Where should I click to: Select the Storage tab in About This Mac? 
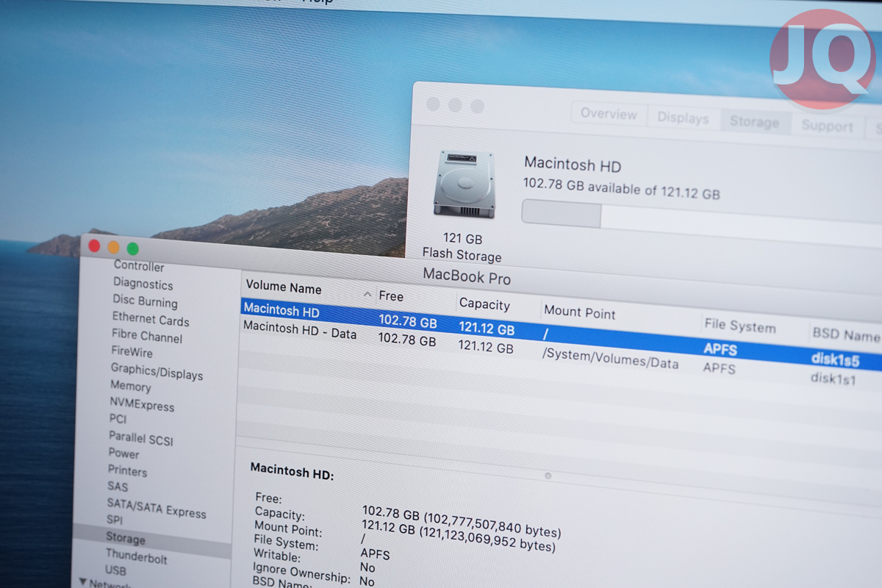tap(754, 122)
